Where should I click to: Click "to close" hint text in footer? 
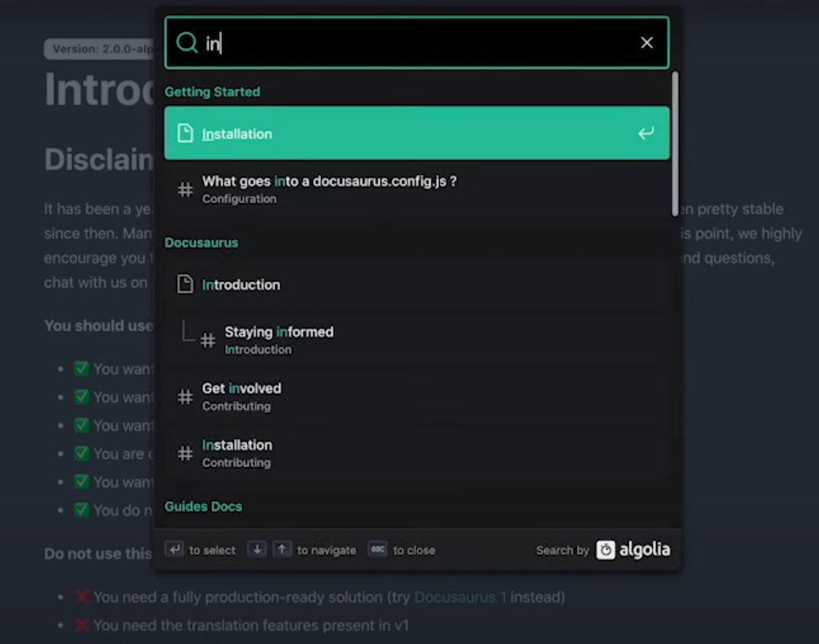414,551
